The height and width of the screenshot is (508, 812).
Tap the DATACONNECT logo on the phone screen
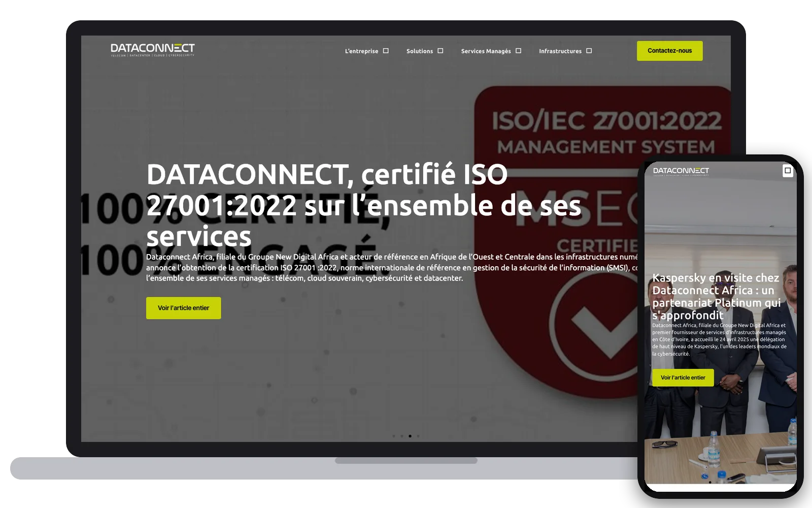681,171
